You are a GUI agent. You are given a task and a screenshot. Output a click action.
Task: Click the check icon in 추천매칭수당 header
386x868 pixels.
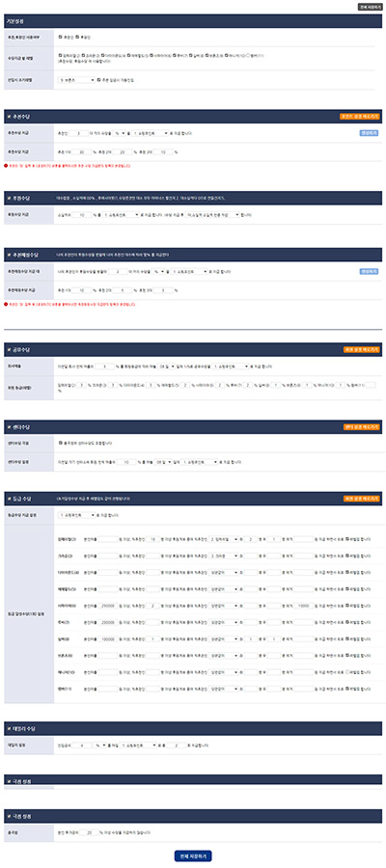(x=9, y=255)
